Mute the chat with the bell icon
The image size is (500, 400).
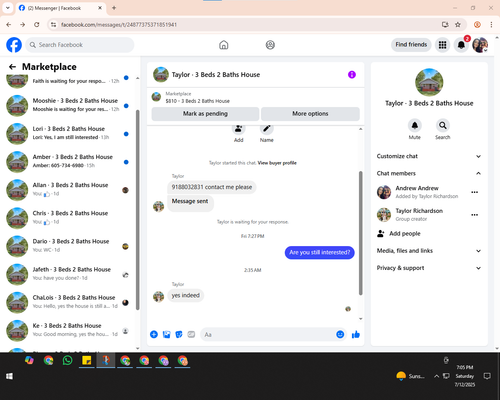coord(415,125)
